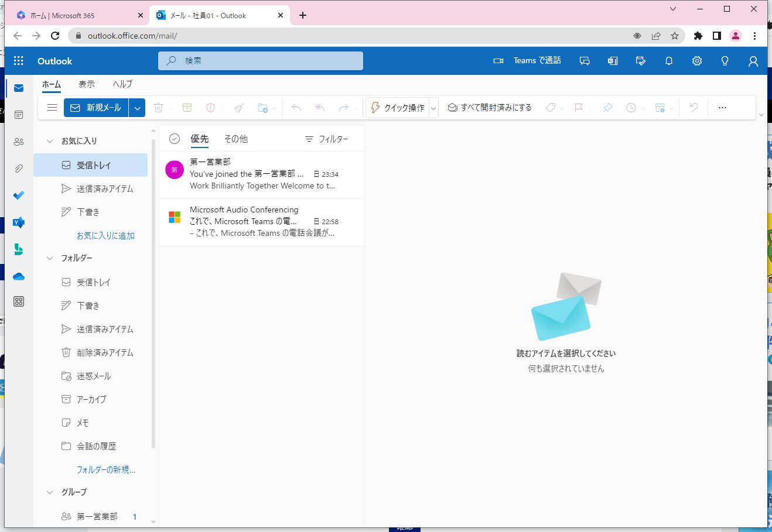Image resolution: width=772 pixels, height=532 pixels.
Task: Click すべて開封済みにする button
Action: 490,108
